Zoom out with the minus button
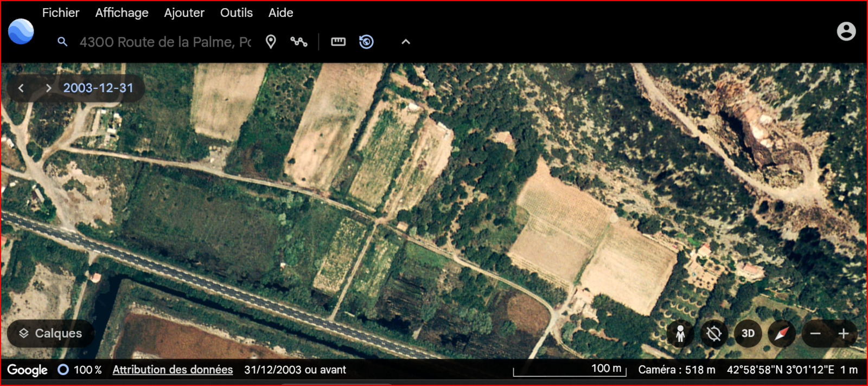The height and width of the screenshot is (386, 868). 815,333
